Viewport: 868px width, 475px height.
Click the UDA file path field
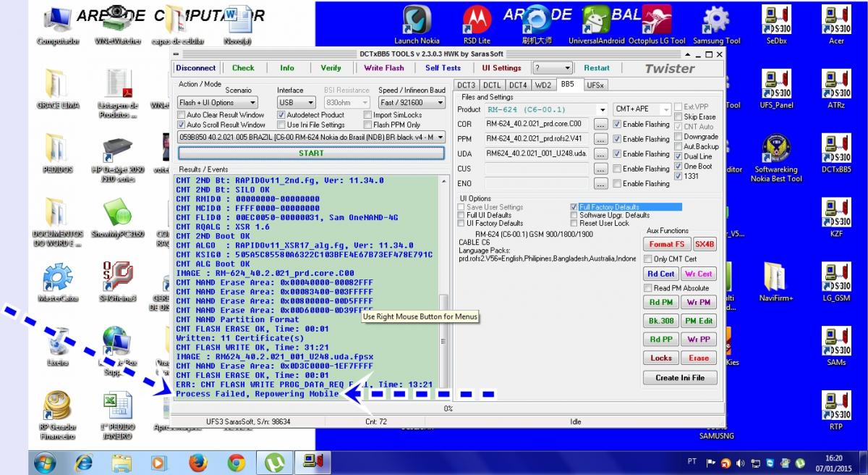(x=538, y=154)
